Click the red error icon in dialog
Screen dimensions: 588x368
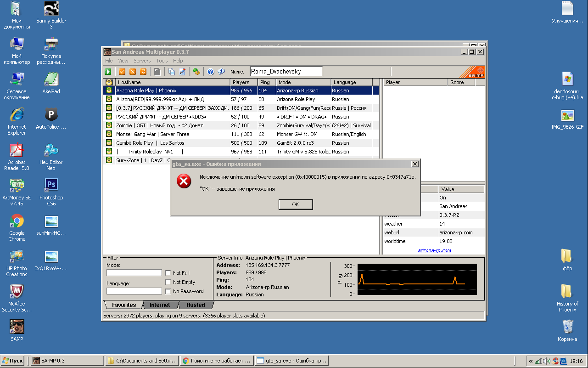tap(184, 181)
